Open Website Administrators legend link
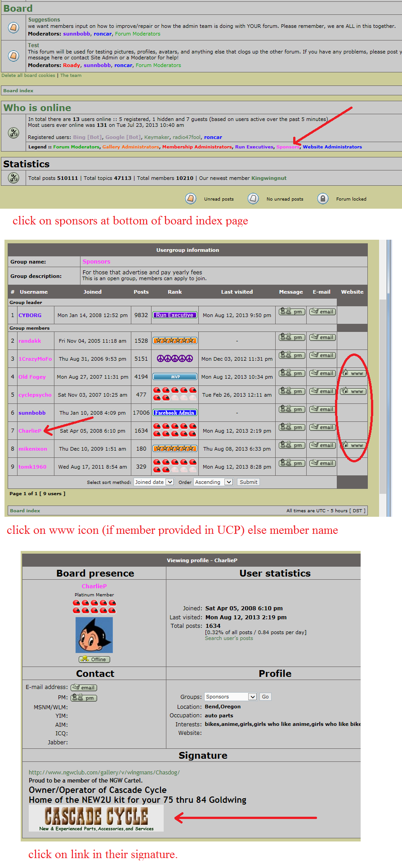This screenshot has height=868, width=402. pyautogui.click(x=332, y=147)
